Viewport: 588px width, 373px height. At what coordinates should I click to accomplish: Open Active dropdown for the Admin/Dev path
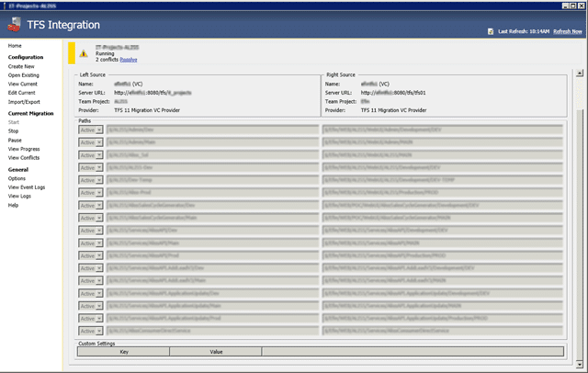point(91,130)
